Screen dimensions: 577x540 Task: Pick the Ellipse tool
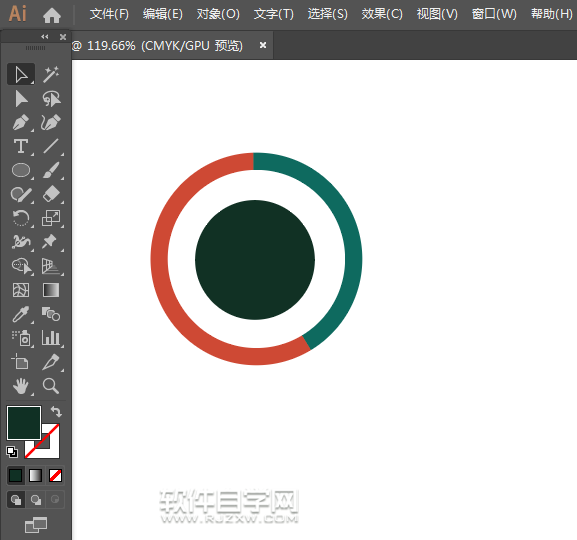(x=21, y=170)
